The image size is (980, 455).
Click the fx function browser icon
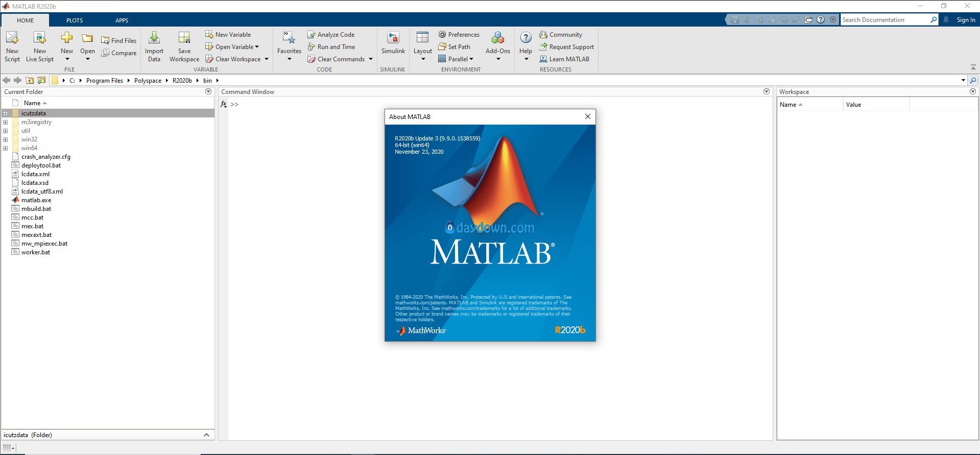(224, 104)
